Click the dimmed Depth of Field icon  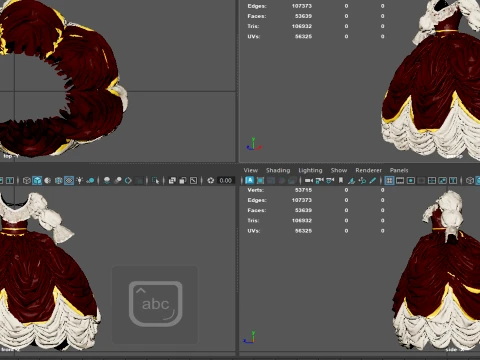point(139,181)
